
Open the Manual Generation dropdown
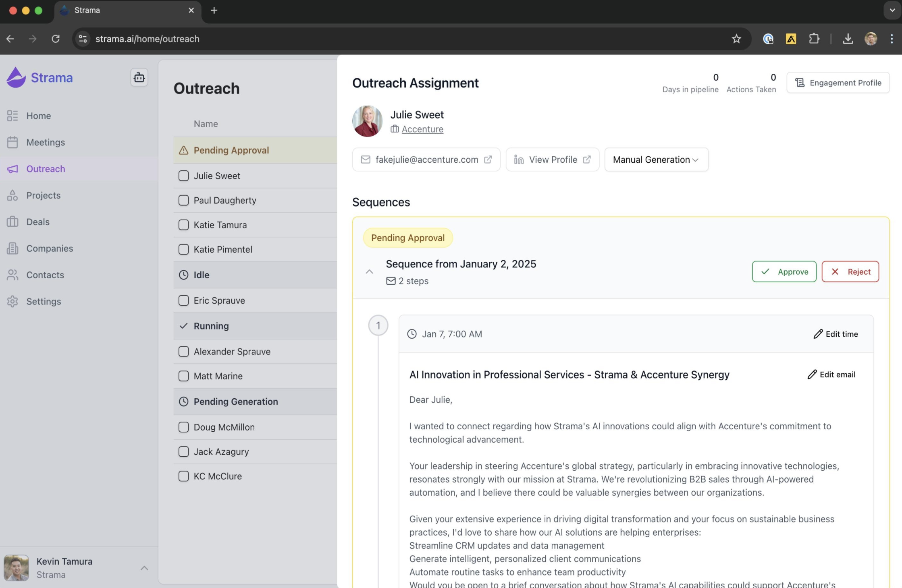[656, 159]
